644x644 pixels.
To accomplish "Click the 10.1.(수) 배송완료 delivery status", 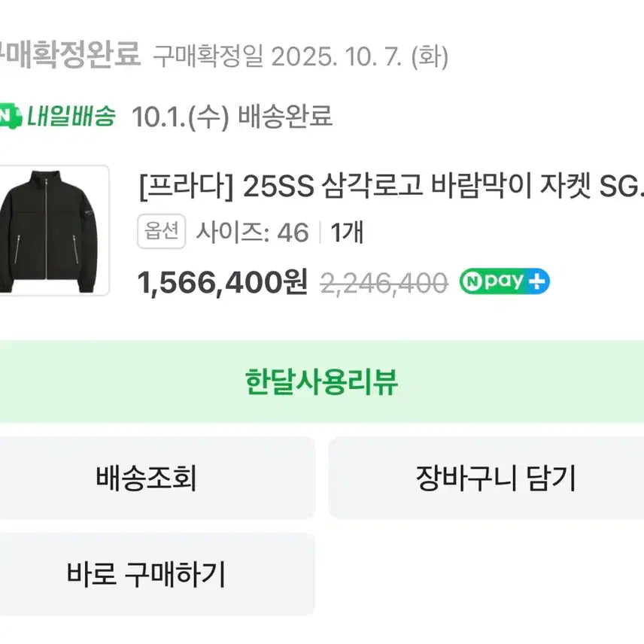I will [x=232, y=117].
